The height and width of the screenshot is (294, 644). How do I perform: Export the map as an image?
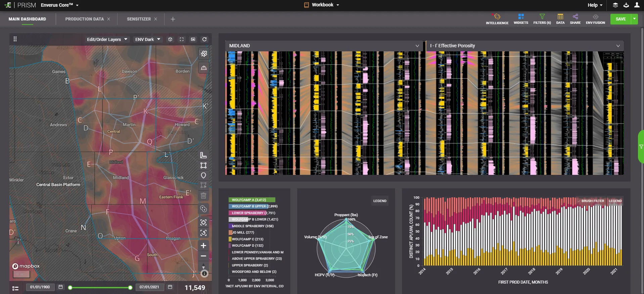click(x=193, y=39)
